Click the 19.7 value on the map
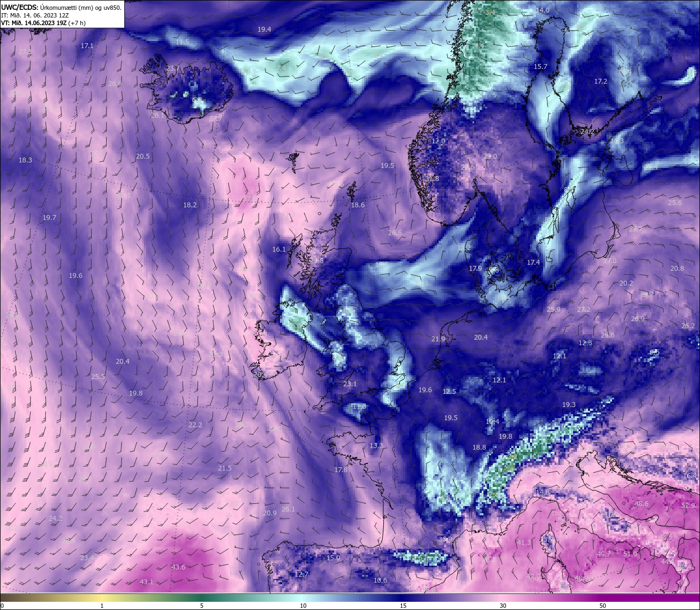700x610 pixels. pos(49,218)
